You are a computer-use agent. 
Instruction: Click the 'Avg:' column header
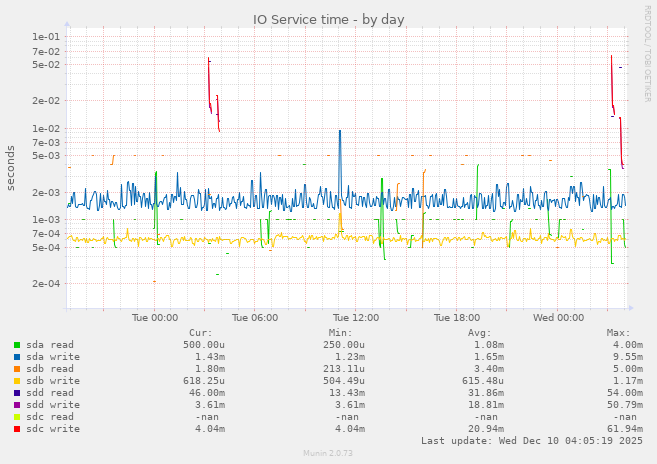pos(479,333)
